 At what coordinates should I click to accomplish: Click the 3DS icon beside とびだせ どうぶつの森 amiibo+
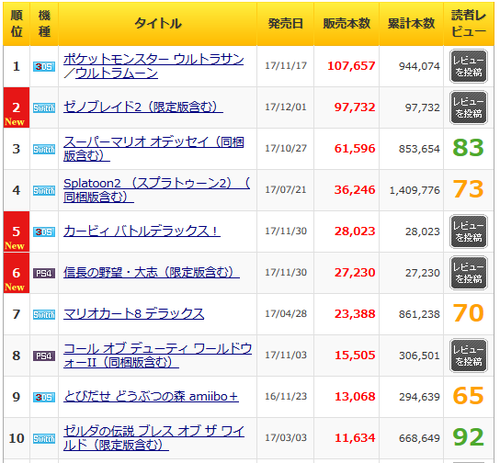44,397
